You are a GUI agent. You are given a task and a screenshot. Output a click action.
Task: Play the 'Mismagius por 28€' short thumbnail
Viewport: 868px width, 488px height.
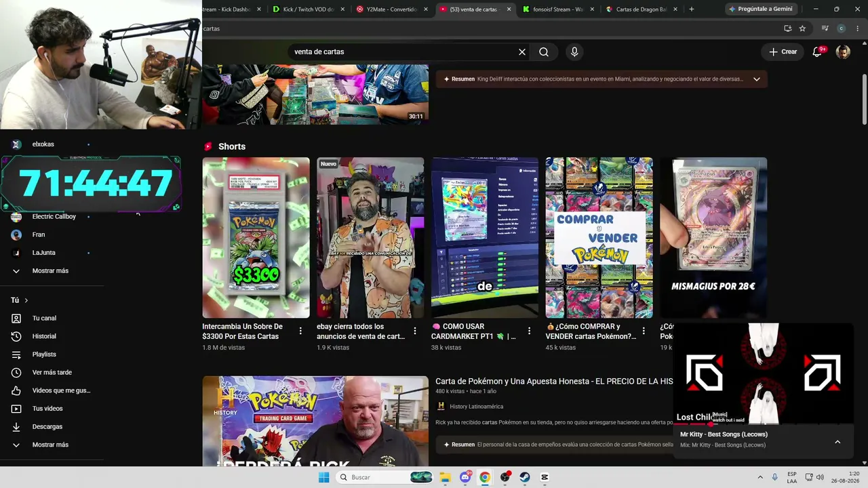713,238
